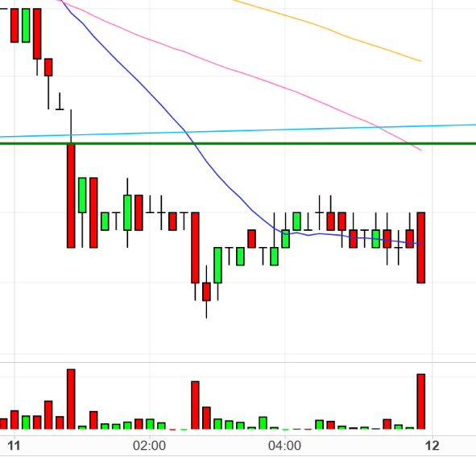Click the rightmost red volume bar
Screen dimensions: 476x457
tap(420, 401)
